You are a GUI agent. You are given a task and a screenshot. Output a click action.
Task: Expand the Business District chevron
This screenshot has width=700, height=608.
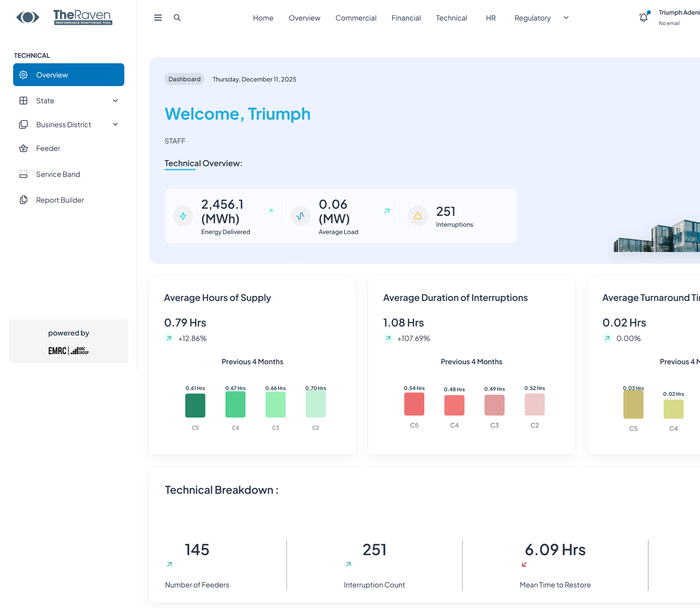pos(115,124)
